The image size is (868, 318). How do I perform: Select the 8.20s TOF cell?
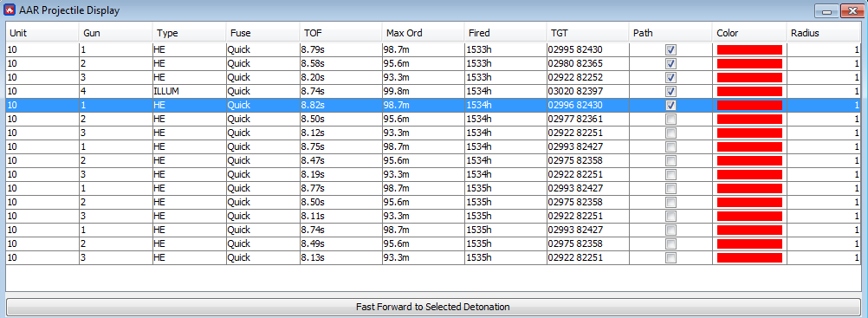click(x=340, y=78)
